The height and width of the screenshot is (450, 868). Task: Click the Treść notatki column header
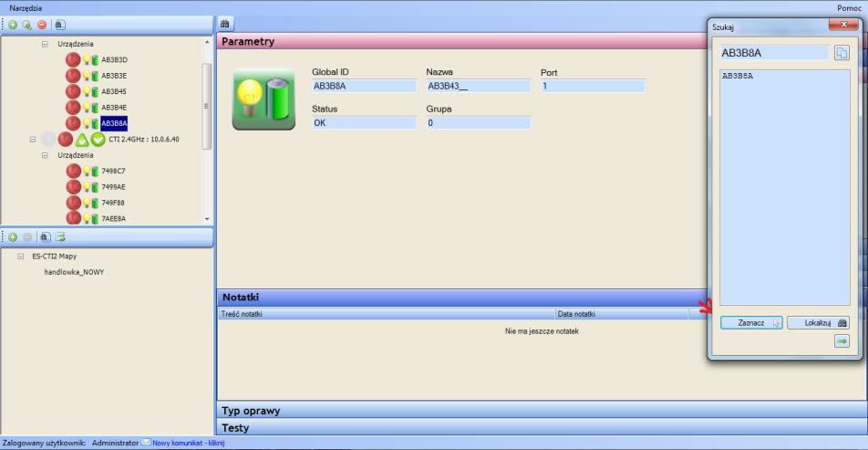[x=387, y=314]
